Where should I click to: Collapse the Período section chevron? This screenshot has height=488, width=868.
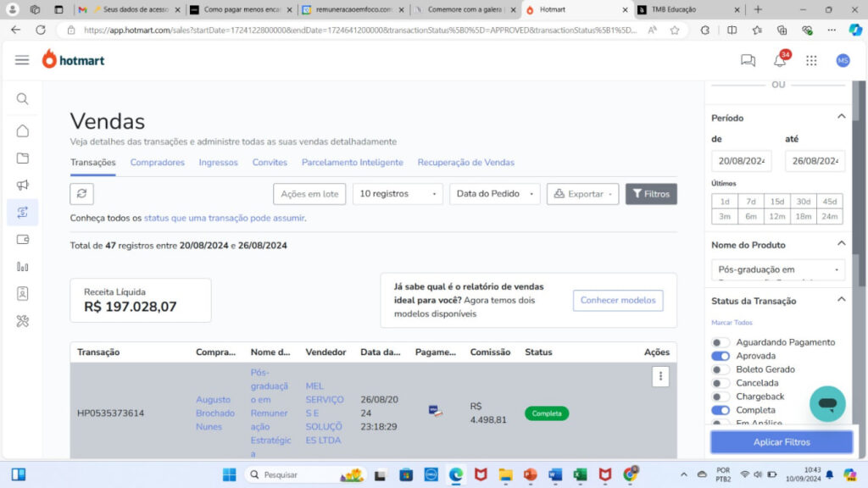[x=841, y=117]
